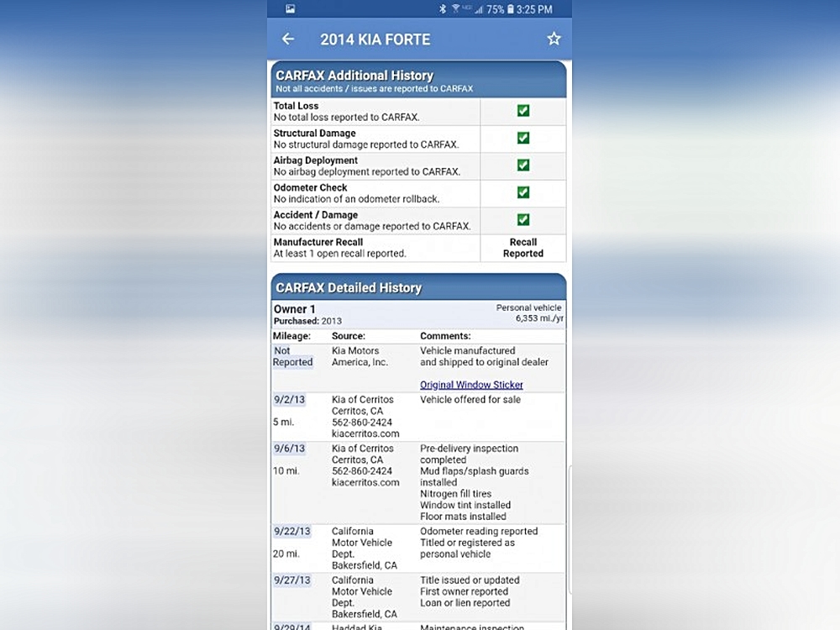Tap kiacerritos.com in the 9/6/13 row

point(365,482)
